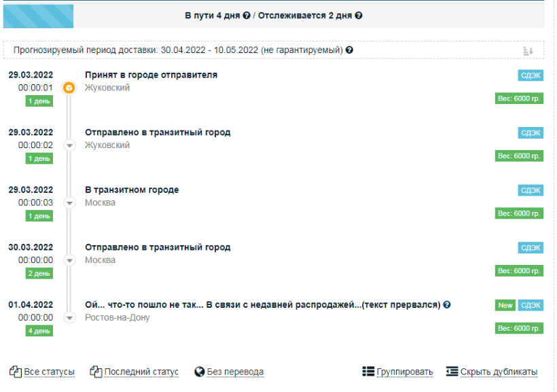Expand timeline arrow for Москва 30.03.2022 dispatch
This screenshot has height=392, width=557.
(x=69, y=260)
